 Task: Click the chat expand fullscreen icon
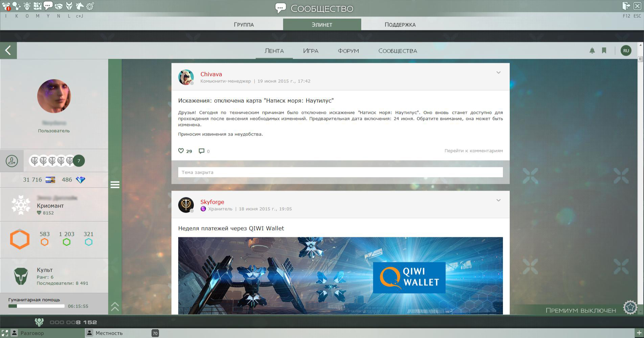point(5,333)
